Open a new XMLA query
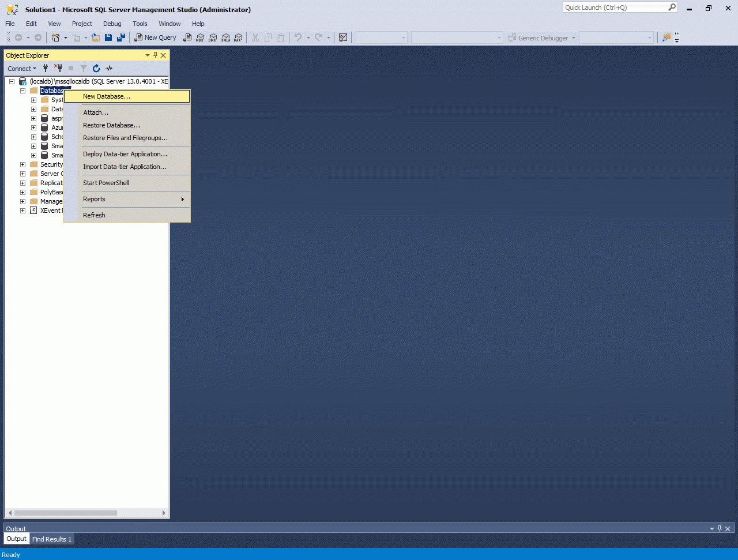738x560 pixels. pos(225,37)
